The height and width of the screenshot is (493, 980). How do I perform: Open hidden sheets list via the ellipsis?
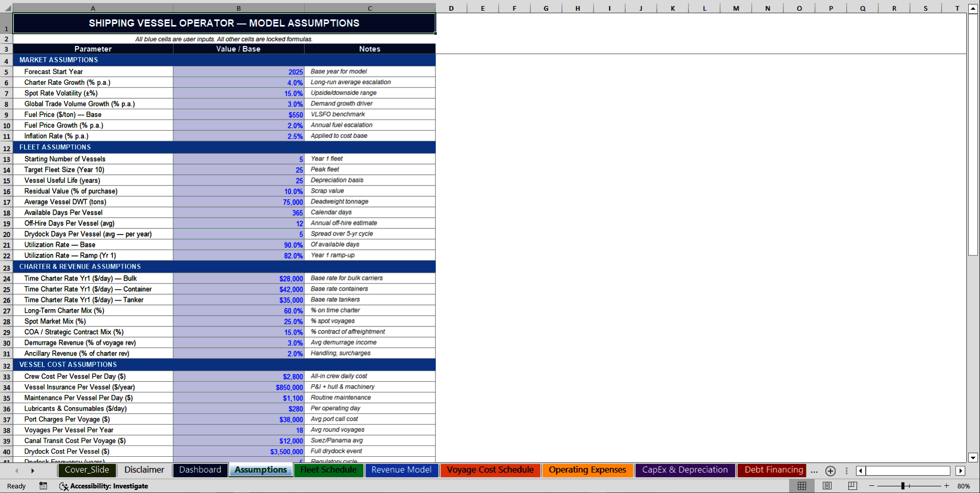(x=814, y=471)
